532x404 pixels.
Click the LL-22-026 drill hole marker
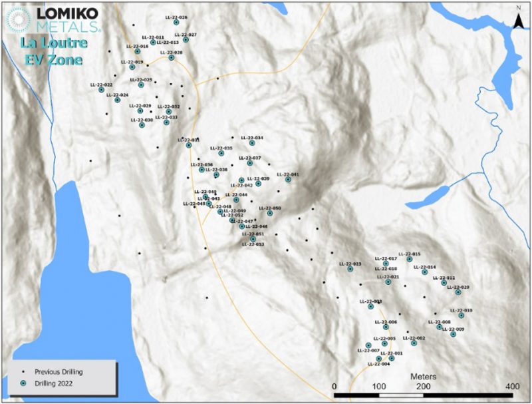coord(176,23)
